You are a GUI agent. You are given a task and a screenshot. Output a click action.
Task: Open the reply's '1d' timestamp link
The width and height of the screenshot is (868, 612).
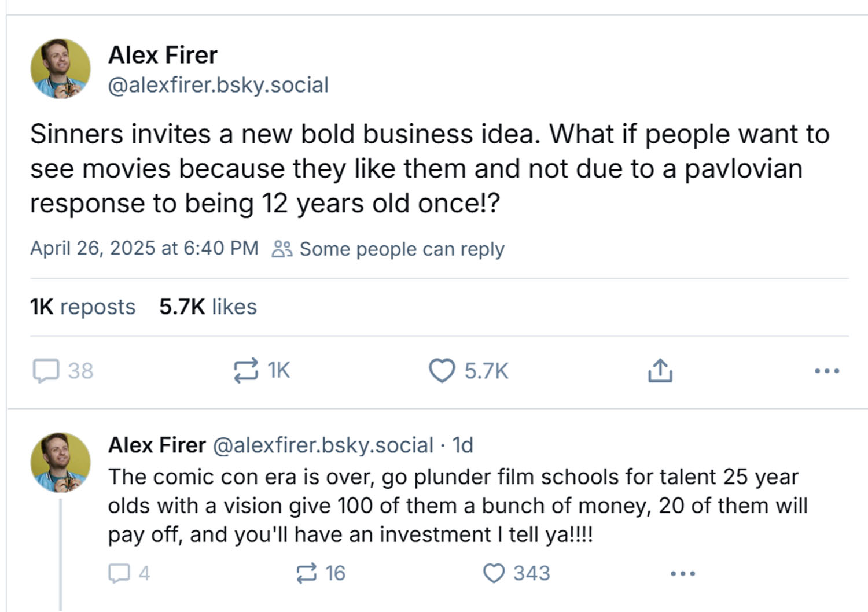463,445
